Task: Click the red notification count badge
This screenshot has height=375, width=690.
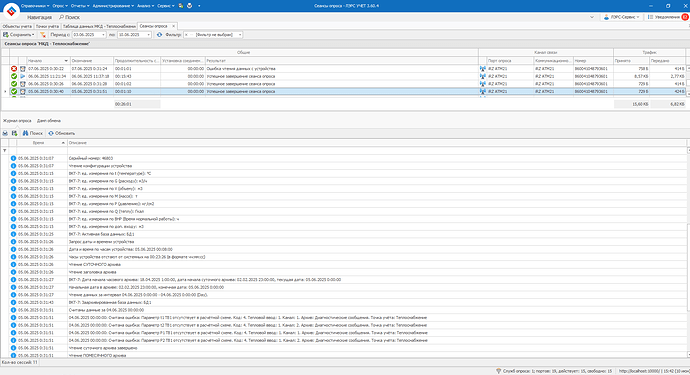Action: coord(685,17)
